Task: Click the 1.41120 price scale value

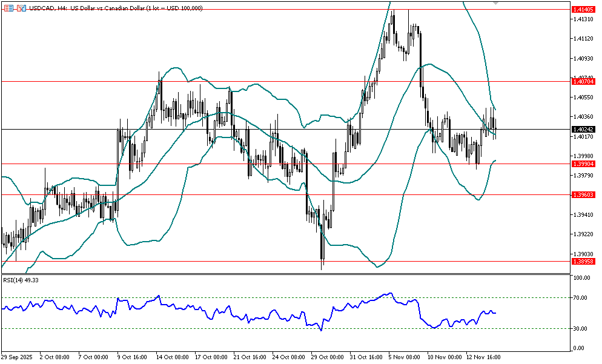Action: (582, 39)
